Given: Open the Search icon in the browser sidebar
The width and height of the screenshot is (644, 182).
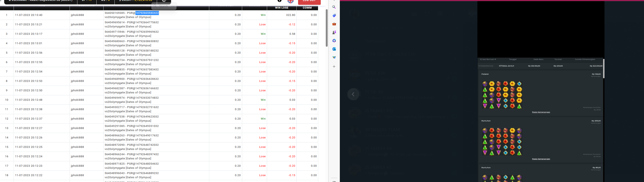Looking at the screenshot, I should coord(334,7).
